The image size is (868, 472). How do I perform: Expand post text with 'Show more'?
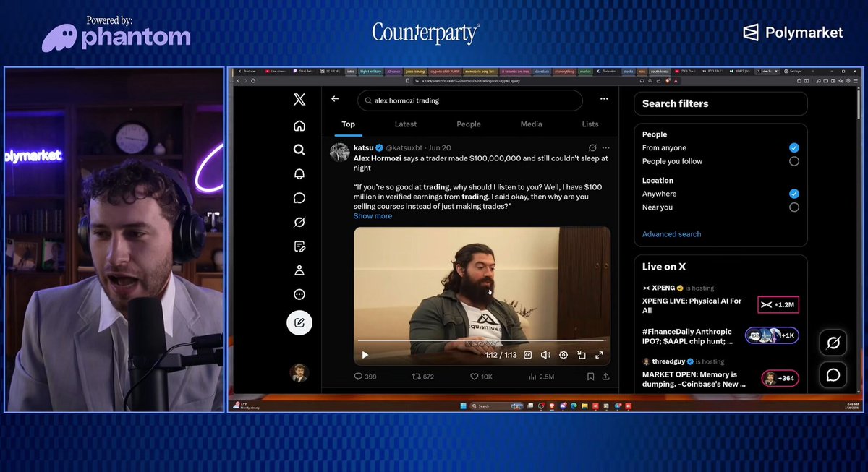pyautogui.click(x=373, y=216)
